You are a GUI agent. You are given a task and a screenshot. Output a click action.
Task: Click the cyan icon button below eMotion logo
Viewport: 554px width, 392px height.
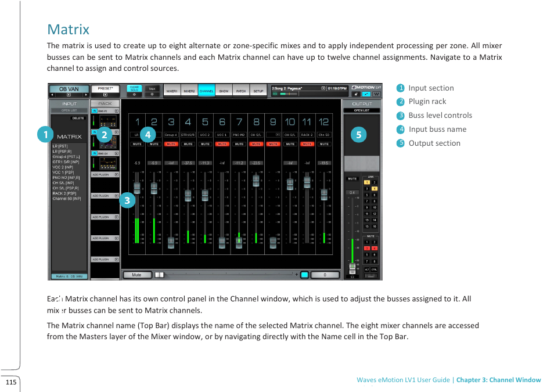[x=366, y=94]
